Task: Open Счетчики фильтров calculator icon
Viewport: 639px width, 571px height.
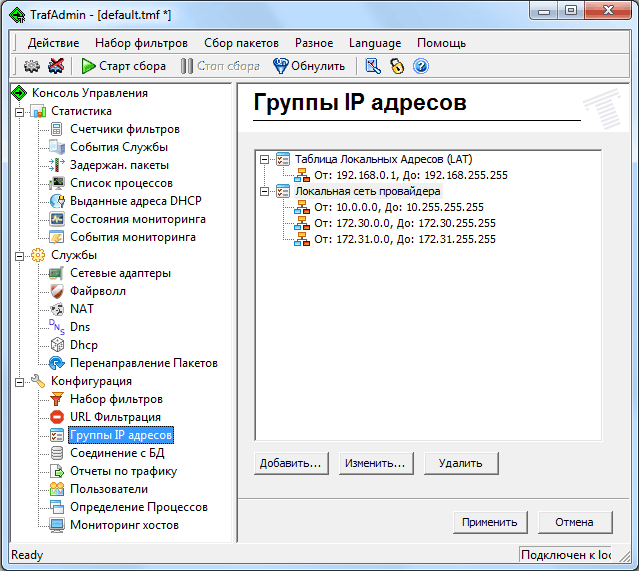Action: (x=57, y=129)
